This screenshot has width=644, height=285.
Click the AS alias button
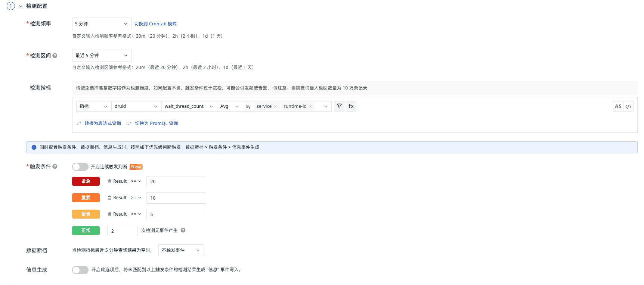[618, 106]
